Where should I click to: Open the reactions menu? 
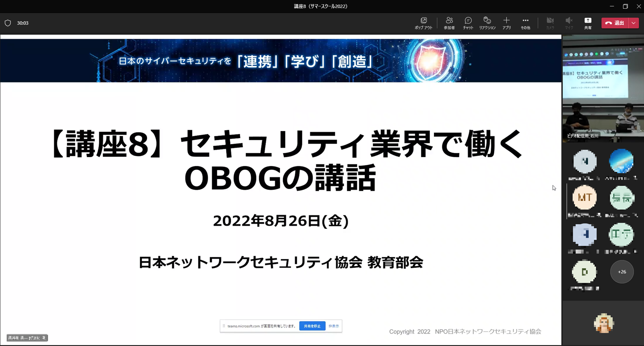(487, 23)
